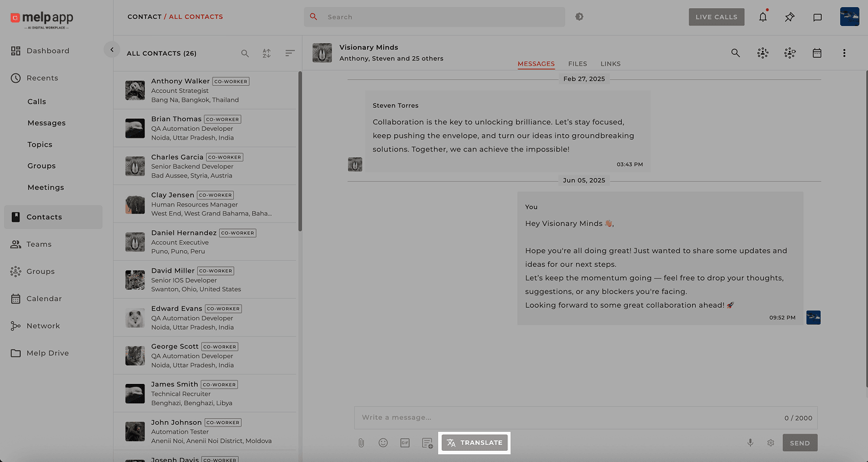This screenshot has width=868, height=462.
Task: Attach a file using the paperclip
Action: (361, 442)
